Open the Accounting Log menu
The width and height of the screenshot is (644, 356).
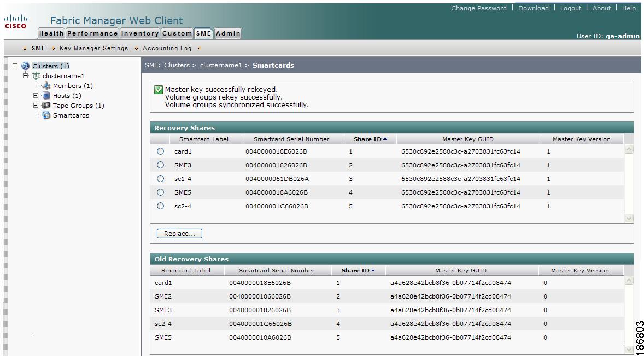(x=167, y=49)
